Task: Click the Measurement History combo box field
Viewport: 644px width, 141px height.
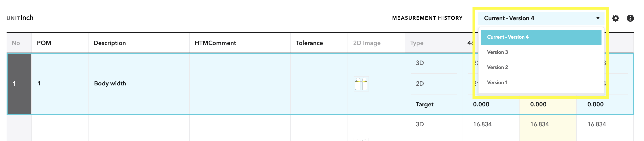Action: [541, 18]
